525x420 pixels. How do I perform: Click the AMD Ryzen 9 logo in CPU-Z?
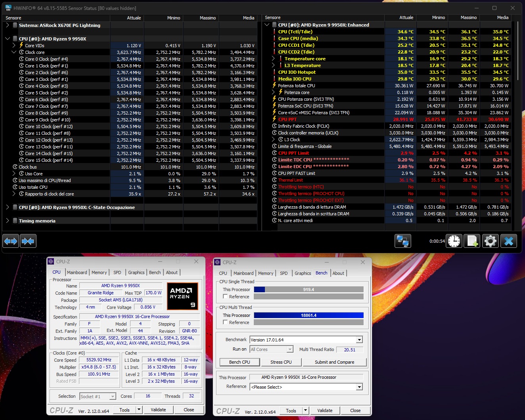coord(182,296)
